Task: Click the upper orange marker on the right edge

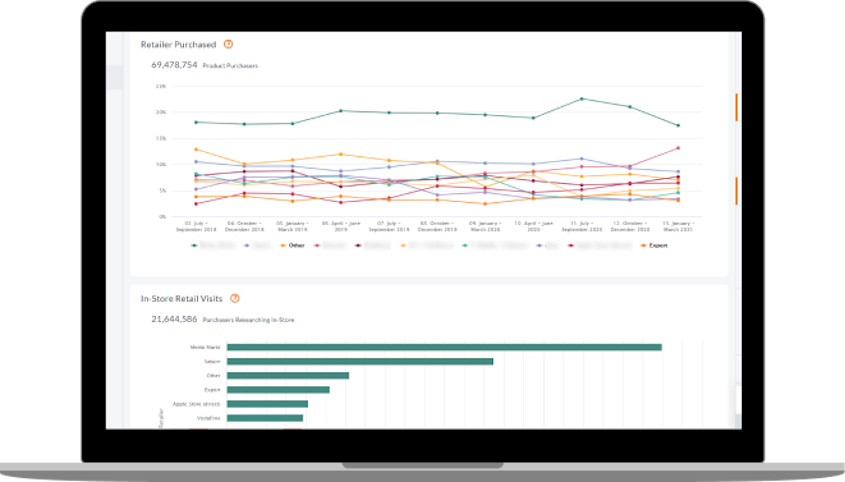Action: pos(737,107)
